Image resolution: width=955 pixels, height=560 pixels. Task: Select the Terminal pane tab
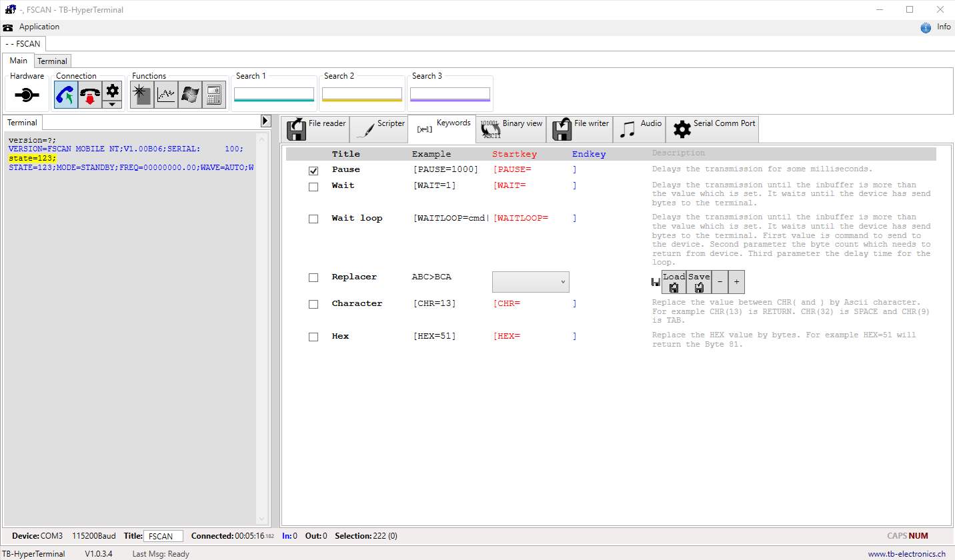tap(23, 123)
